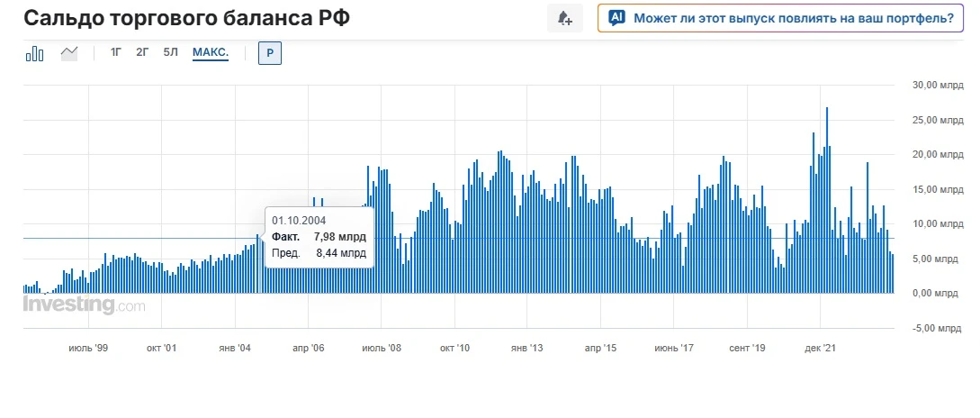Image resolution: width=980 pixels, height=418 pixels.
Task: Click the 30,00 млрд axis label
Action: tap(936, 85)
